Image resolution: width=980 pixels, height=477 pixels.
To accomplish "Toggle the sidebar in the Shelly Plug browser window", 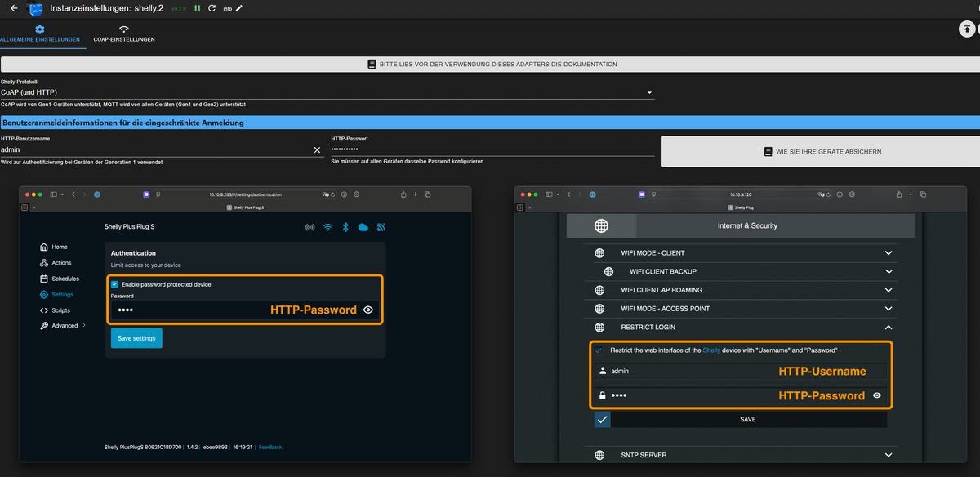I will (x=550, y=194).
